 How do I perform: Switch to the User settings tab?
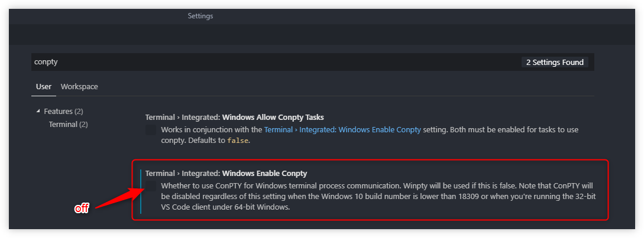[44, 86]
